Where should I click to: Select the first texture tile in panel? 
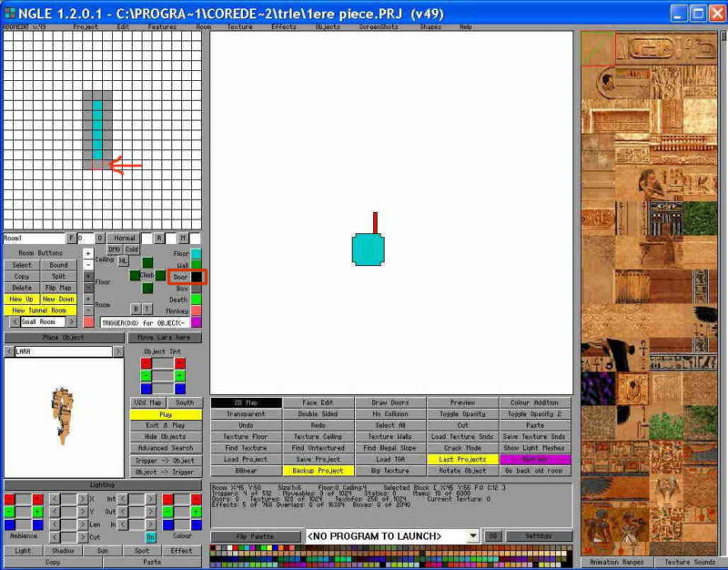click(x=598, y=48)
